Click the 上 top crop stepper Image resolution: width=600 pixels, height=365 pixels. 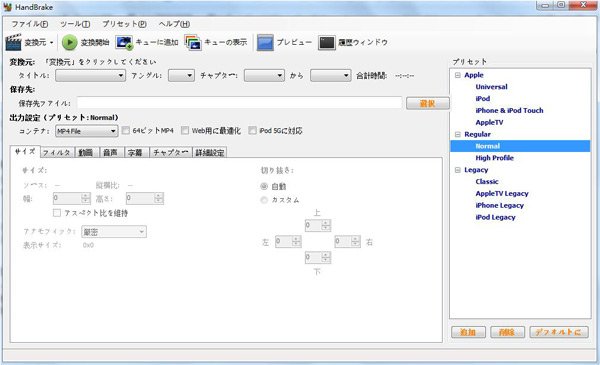tap(318, 225)
